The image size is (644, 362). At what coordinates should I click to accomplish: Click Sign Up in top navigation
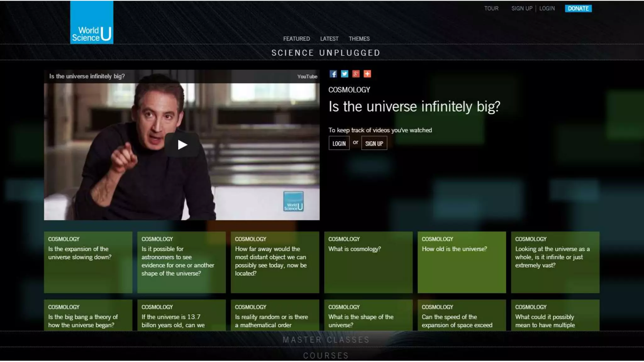pos(521,8)
